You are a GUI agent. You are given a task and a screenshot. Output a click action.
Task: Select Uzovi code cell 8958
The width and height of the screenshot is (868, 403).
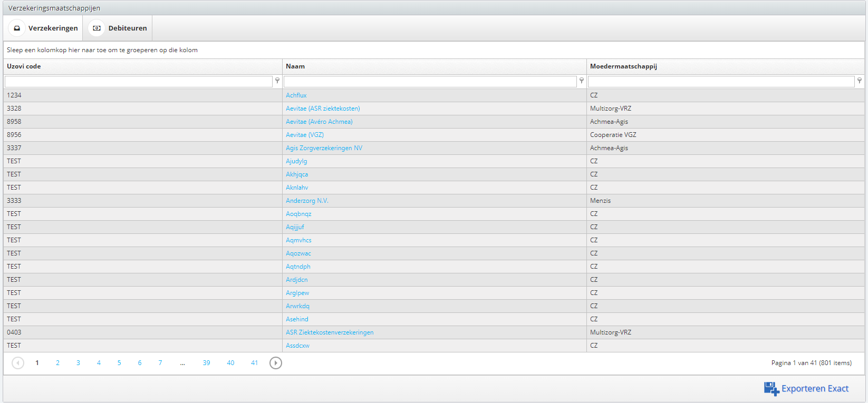[x=142, y=122]
